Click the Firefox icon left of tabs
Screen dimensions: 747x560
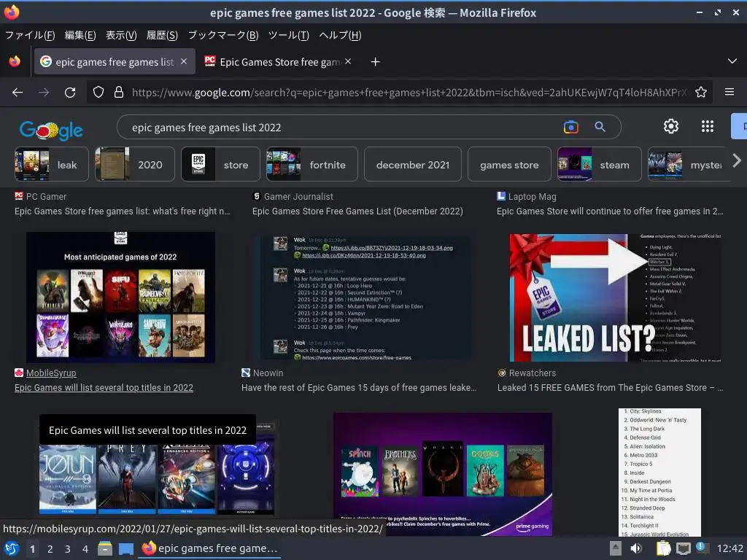coord(15,61)
